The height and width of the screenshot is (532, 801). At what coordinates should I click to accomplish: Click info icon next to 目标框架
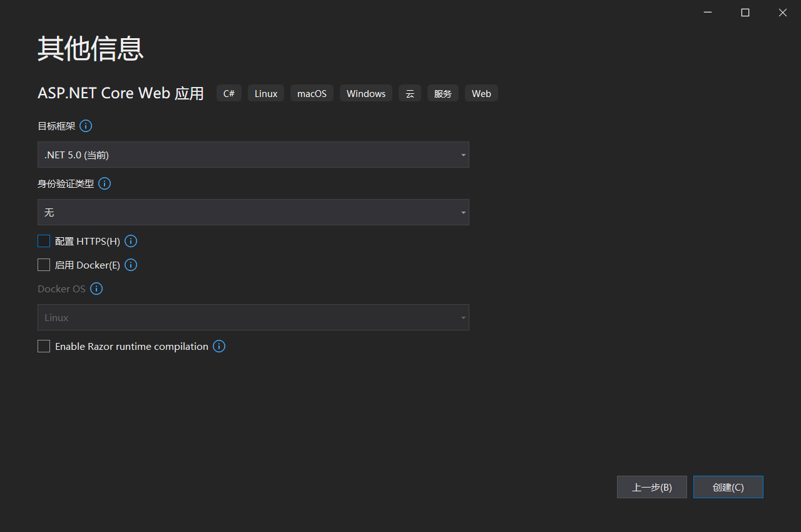point(86,126)
